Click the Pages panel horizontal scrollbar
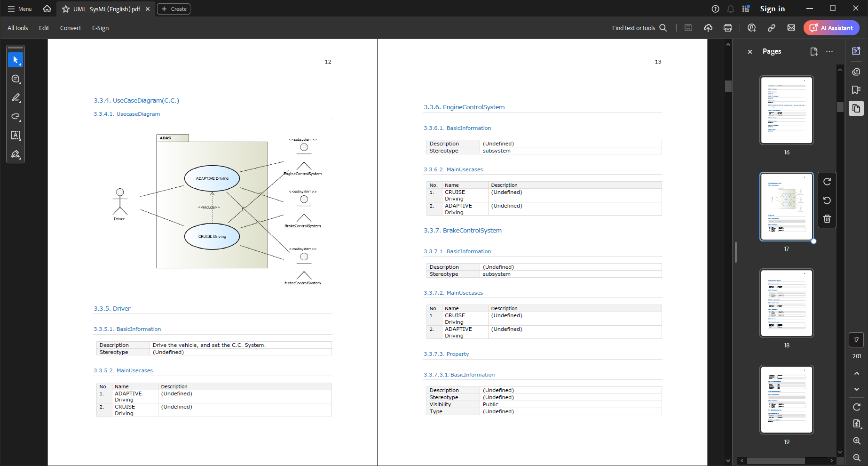Image resolution: width=868 pixels, height=466 pixels. pyautogui.click(x=776, y=460)
